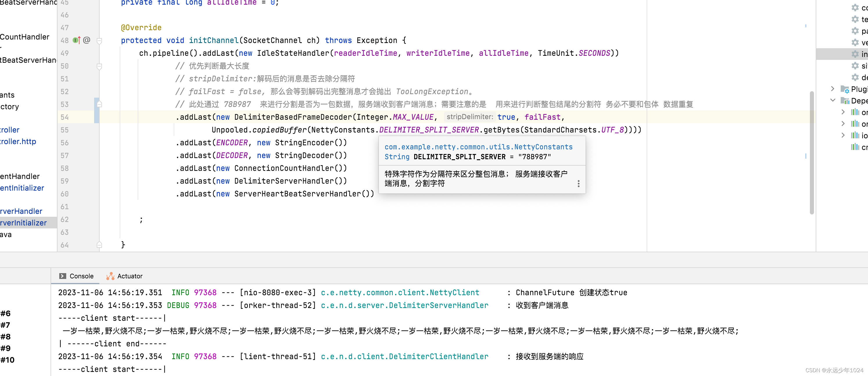Select the 'roller.http' package in the project tree

point(18,141)
